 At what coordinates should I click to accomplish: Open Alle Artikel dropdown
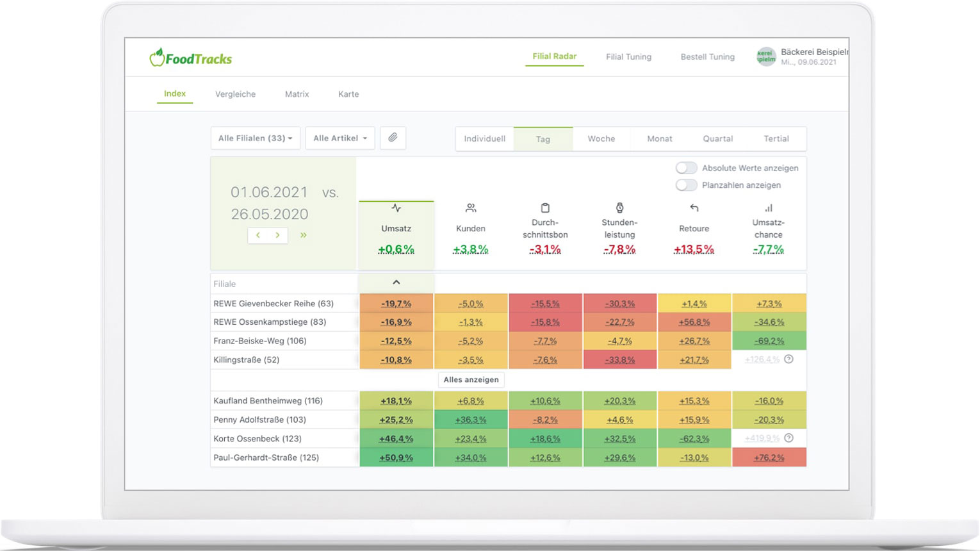coord(340,138)
